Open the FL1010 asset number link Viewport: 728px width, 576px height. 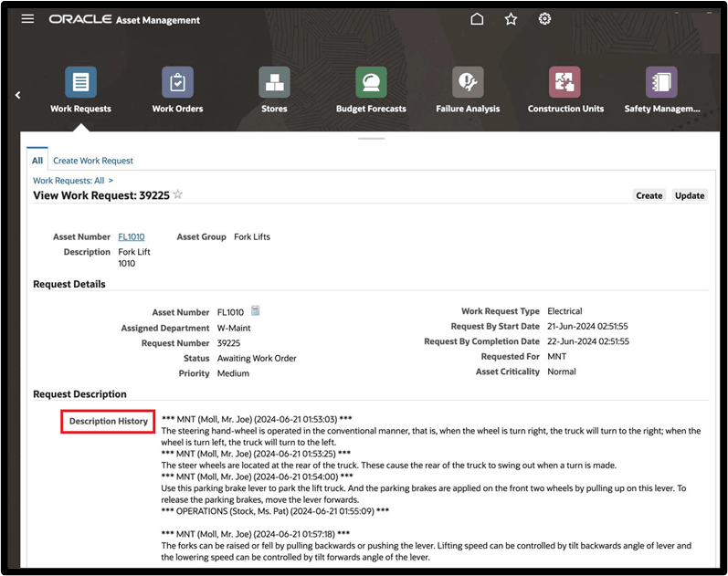[132, 236]
